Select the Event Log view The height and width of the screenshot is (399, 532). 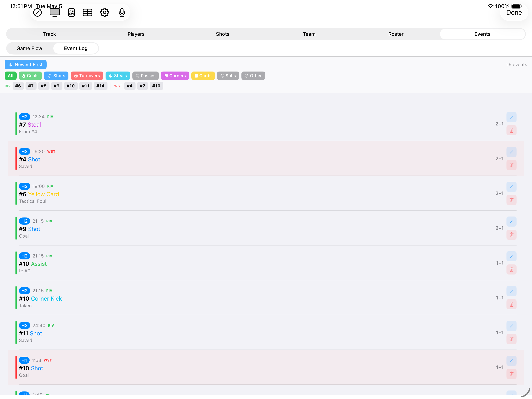pyautogui.click(x=76, y=48)
